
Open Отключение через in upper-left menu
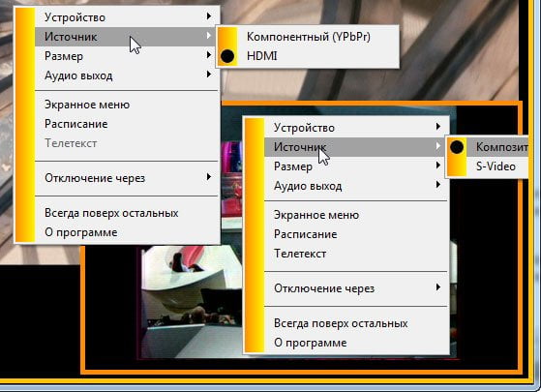127,178
